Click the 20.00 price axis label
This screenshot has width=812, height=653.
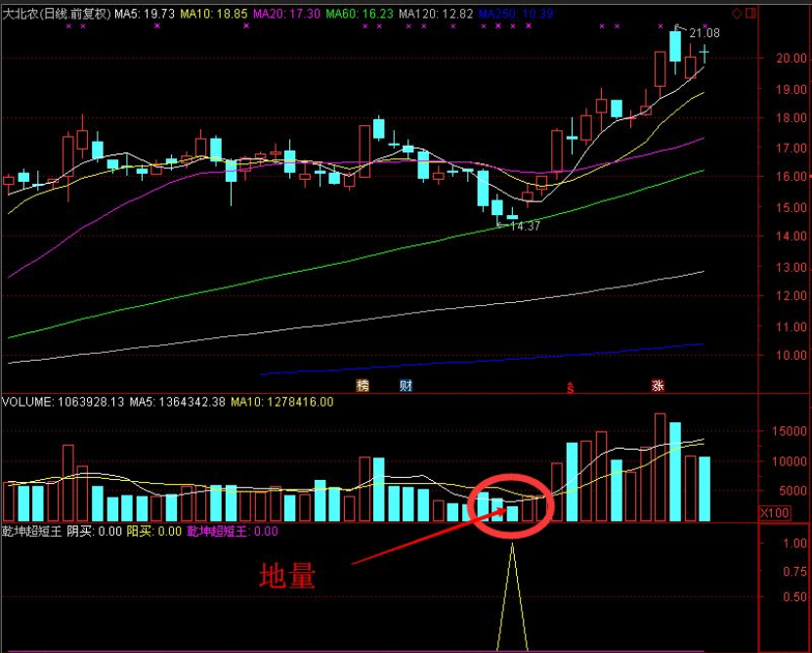point(791,58)
